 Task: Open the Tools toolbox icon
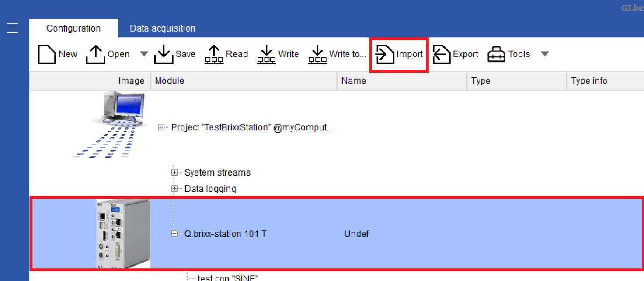[x=496, y=53]
